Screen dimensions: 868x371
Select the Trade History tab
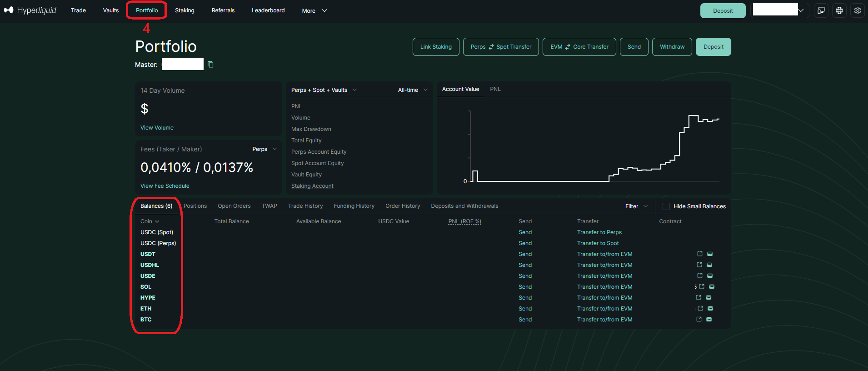point(305,206)
